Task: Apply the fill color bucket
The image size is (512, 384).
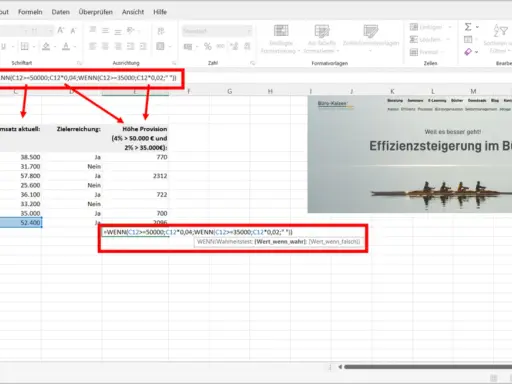Action: click(46, 46)
